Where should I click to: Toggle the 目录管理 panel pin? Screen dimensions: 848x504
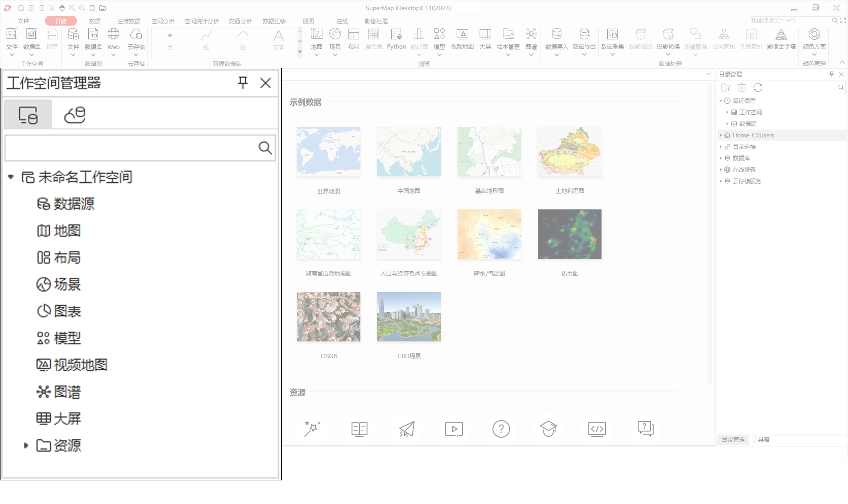(831, 74)
